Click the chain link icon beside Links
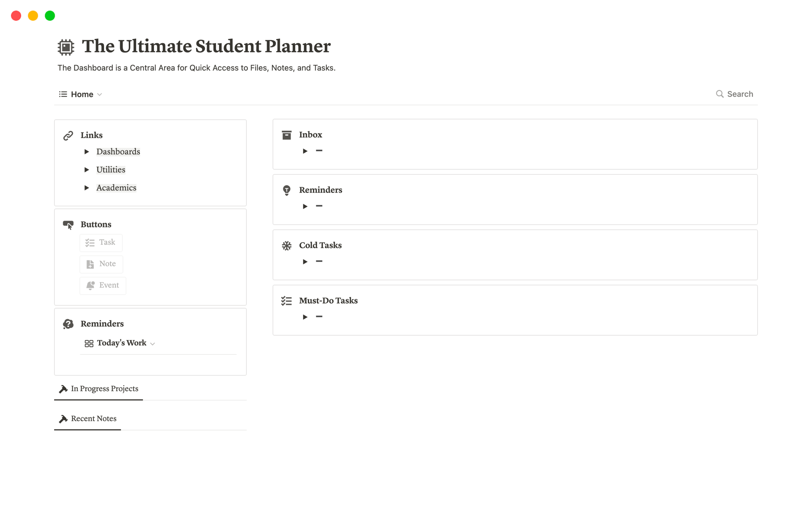The width and height of the screenshot is (812, 508). pyautogui.click(x=68, y=135)
